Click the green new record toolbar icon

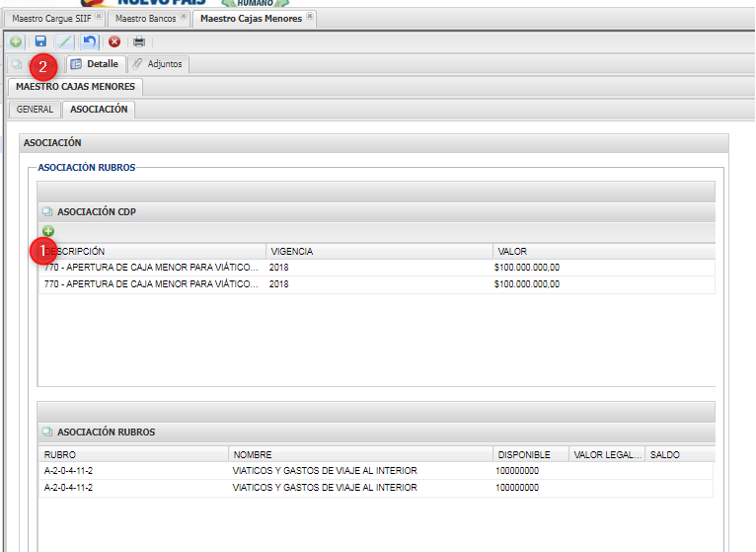16,41
